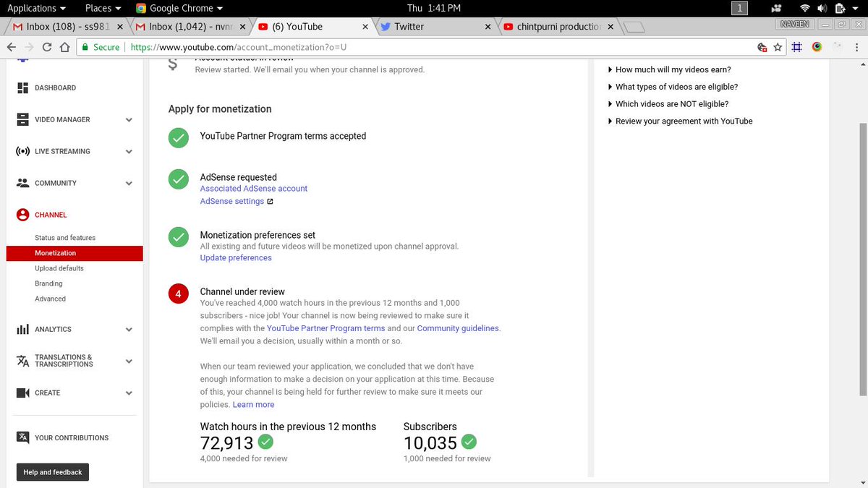Image resolution: width=868 pixels, height=488 pixels.
Task: Click the external link icon beside AdSense settings
Action: click(x=270, y=202)
